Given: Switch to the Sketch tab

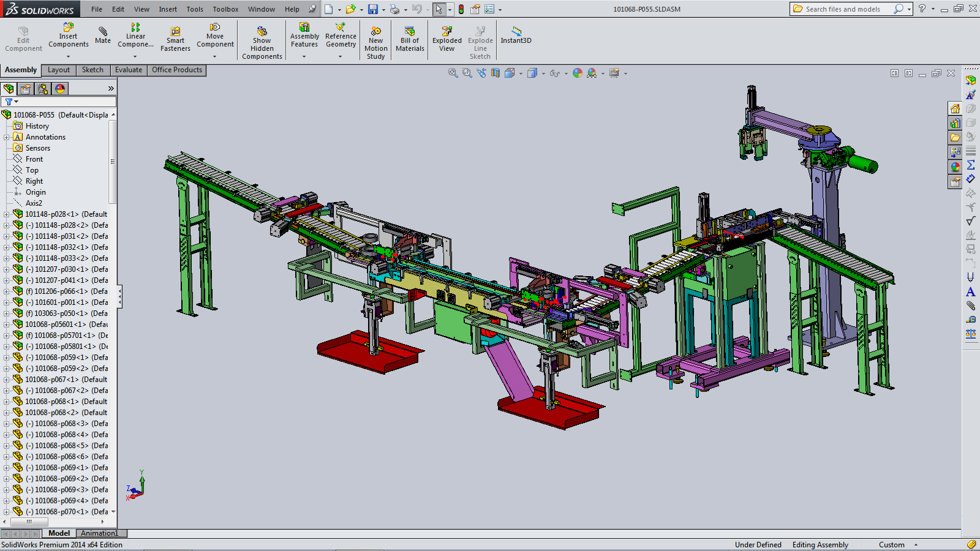Looking at the screenshot, I should (92, 70).
